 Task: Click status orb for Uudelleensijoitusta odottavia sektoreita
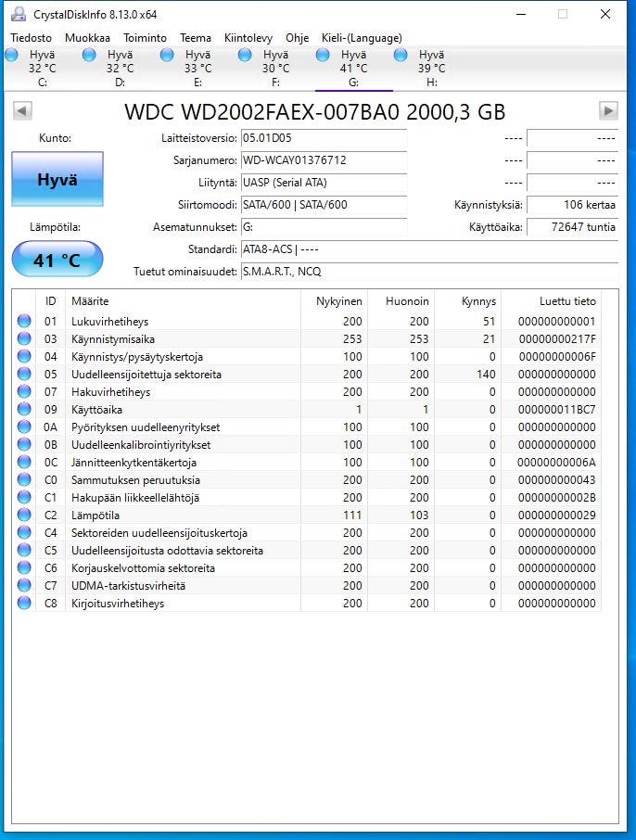(x=24, y=550)
